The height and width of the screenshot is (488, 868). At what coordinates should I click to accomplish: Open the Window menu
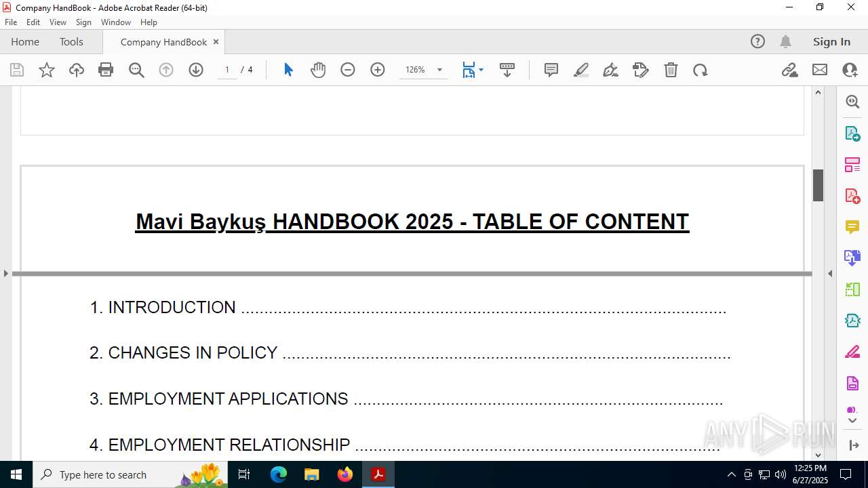coord(116,22)
